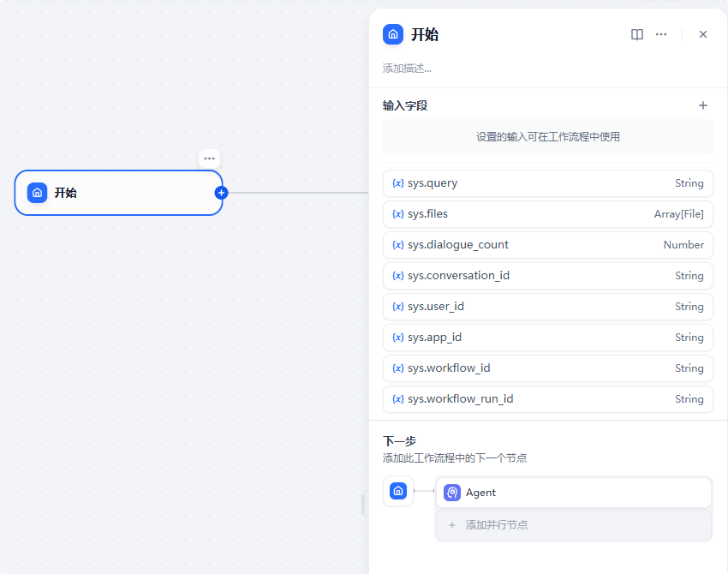Select the sys.dialogue_count variable row
The height and width of the screenshot is (574, 728).
click(x=547, y=245)
